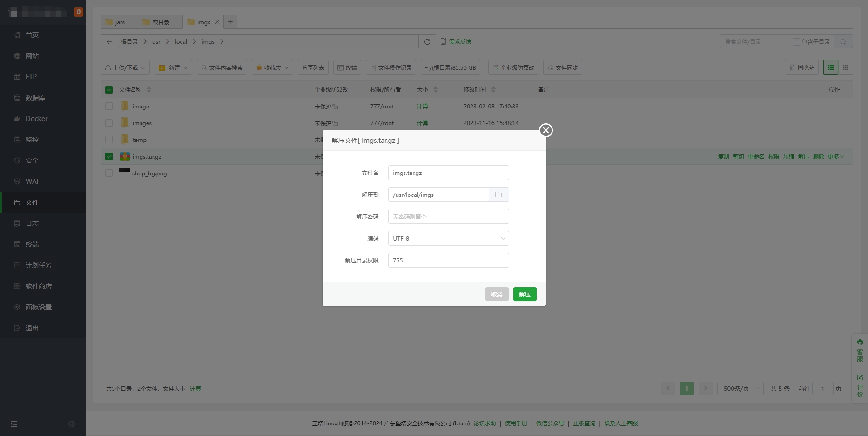Open the UTF-8 encoding dropdown
The width and height of the screenshot is (868, 436).
click(448, 238)
